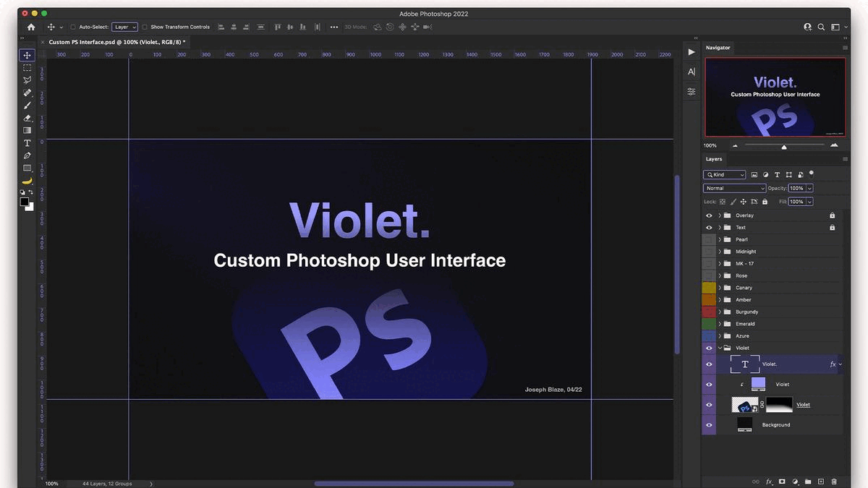Viewport: 868px width, 488px height.
Task: Expand the Midnight group
Action: point(720,252)
